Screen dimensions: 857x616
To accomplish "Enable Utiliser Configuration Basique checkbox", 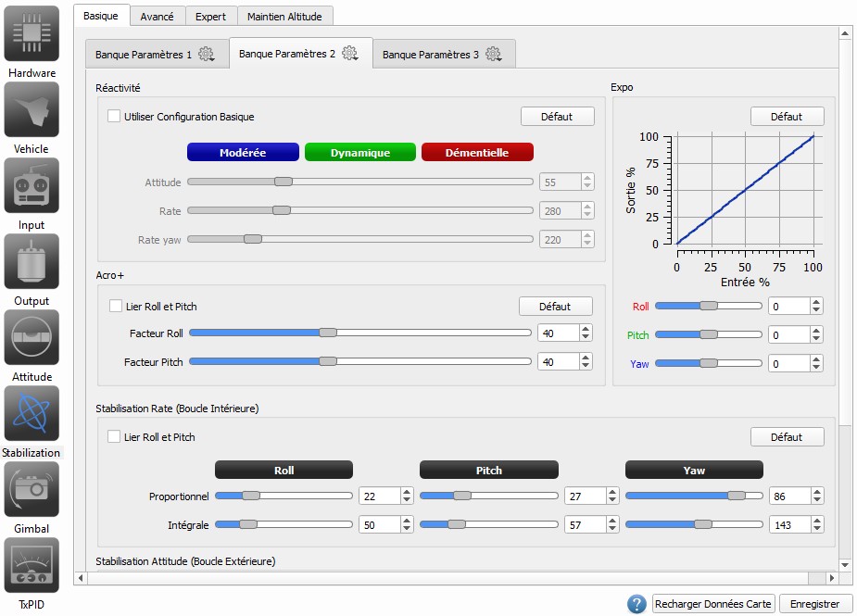I will (114, 116).
